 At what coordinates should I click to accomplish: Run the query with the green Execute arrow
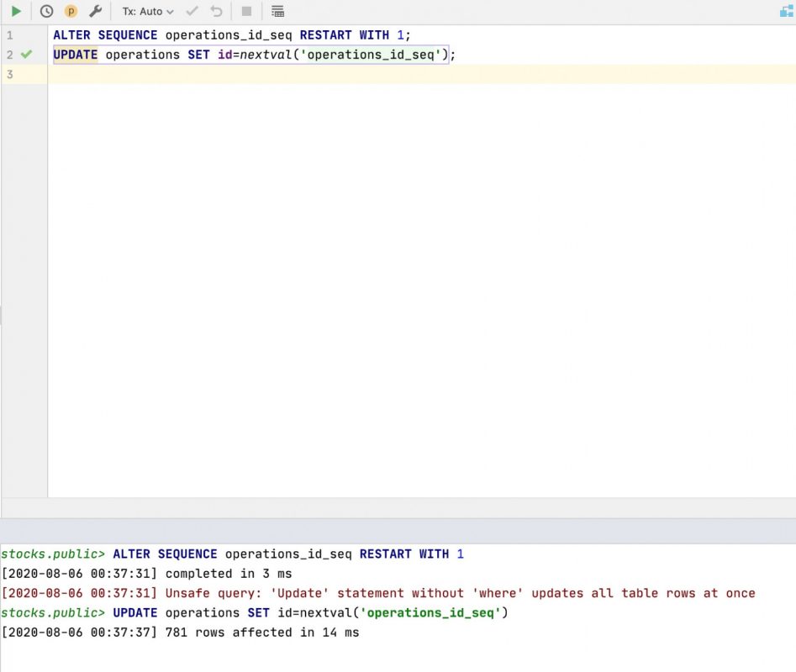coord(16,11)
